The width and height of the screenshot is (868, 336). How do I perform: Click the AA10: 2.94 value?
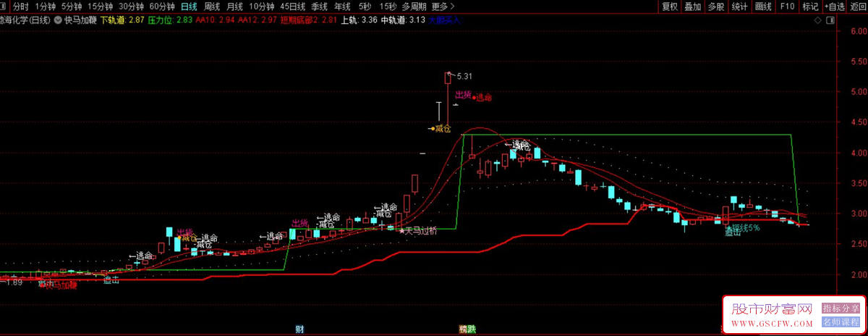coord(215,20)
